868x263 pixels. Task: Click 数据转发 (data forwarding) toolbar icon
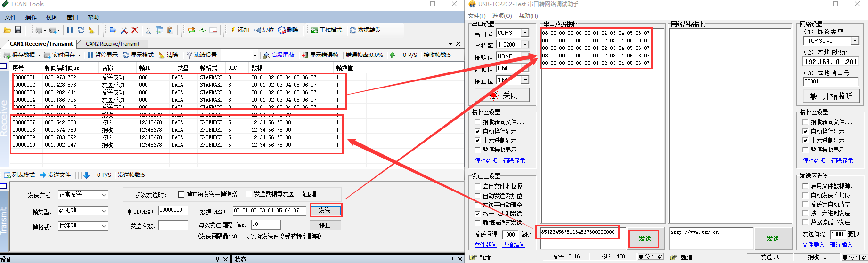[365, 30]
